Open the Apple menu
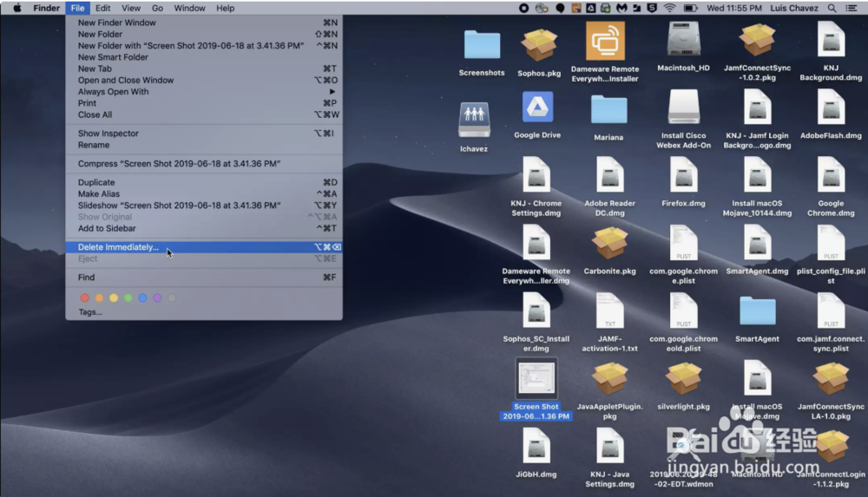This screenshot has height=497, width=868. pos(17,8)
